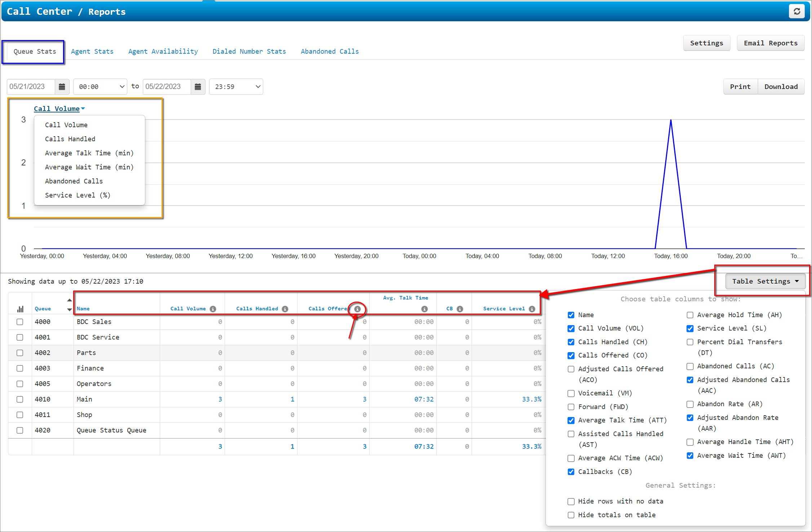Click the start date input field
The height and width of the screenshot is (532, 812).
coord(31,87)
